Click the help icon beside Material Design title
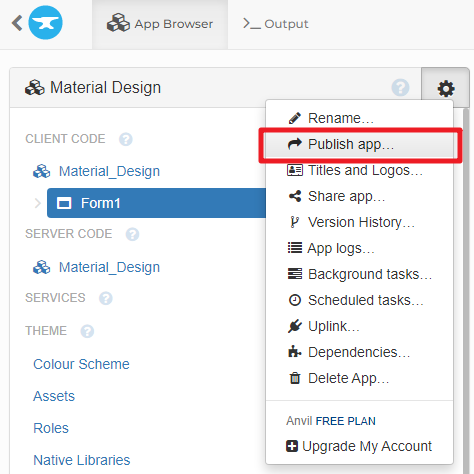The height and width of the screenshot is (474, 474). pyautogui.click(x=400, y=88)
